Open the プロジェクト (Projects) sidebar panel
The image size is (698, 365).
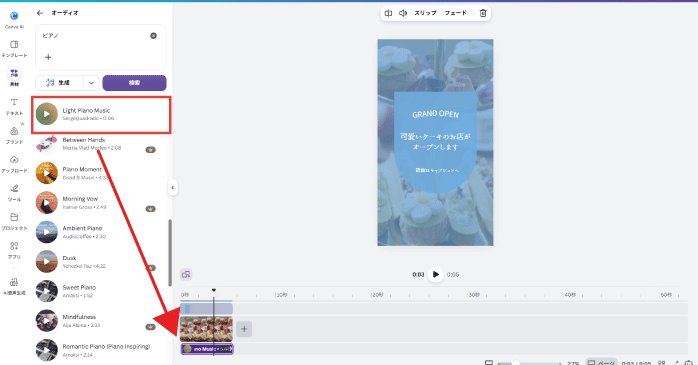tap(14, 221)
